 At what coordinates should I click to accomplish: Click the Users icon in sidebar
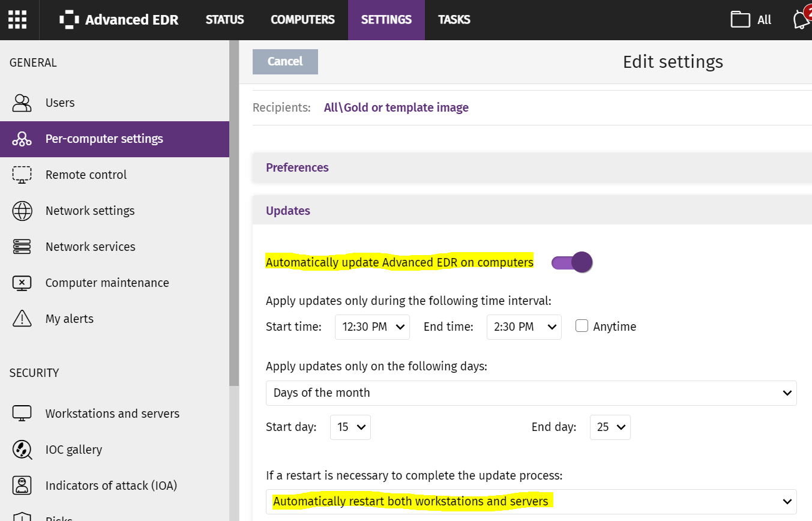[x=22, y=103]
